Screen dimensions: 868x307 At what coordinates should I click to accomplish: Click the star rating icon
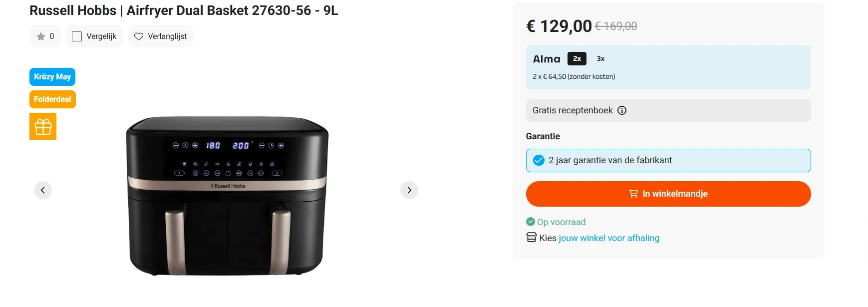click(41, 36)
